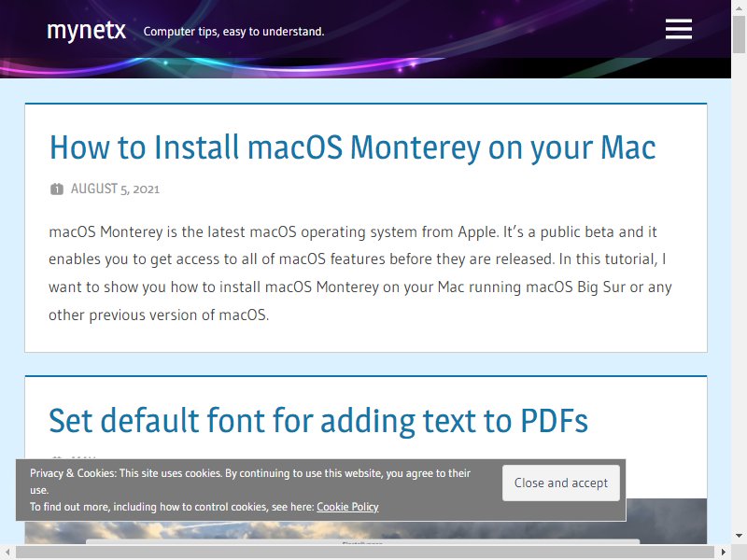Click the tagline "Computer tips, easy to understand."
The width and height of the screenshot is (747, 560).
pos(233,32)
